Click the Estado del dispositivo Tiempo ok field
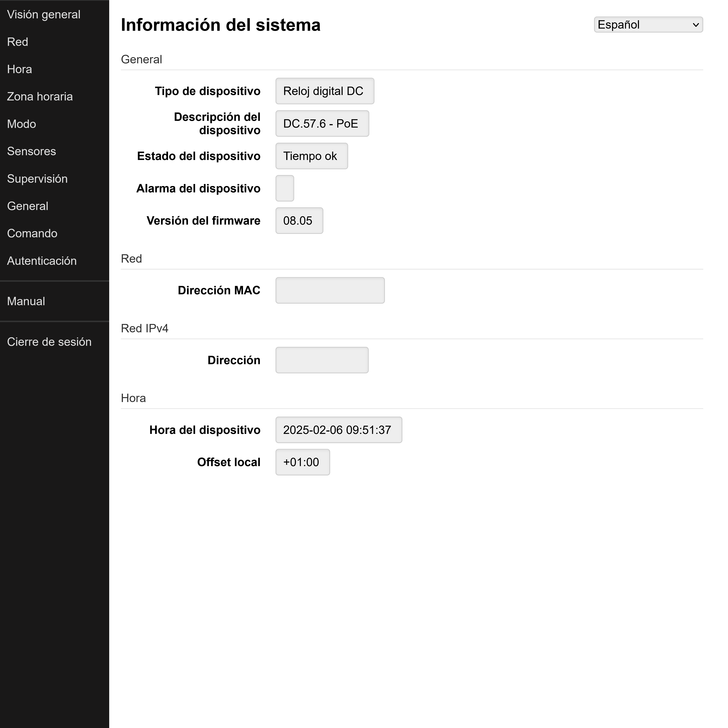This screenshot has width=728, height=728. [x=311, y=156]
